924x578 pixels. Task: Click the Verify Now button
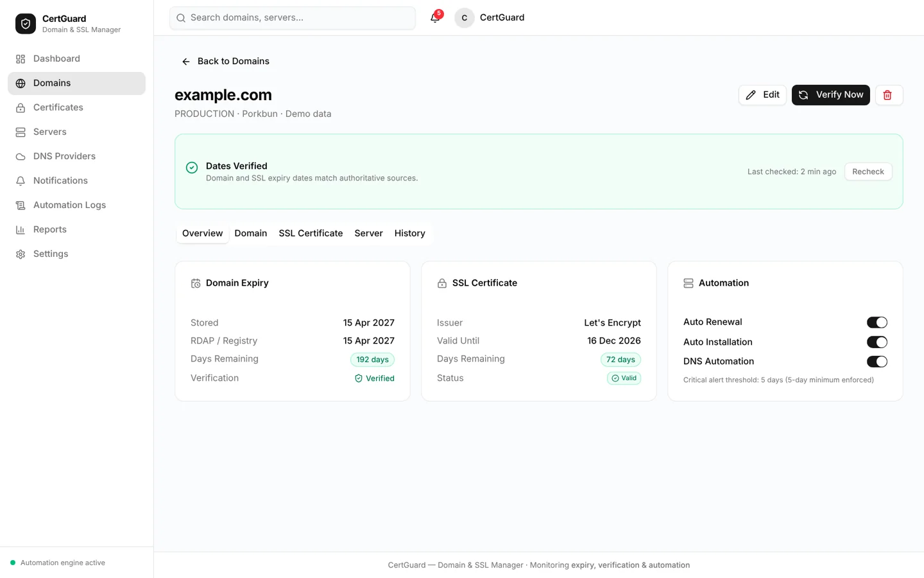coord(831,95)
